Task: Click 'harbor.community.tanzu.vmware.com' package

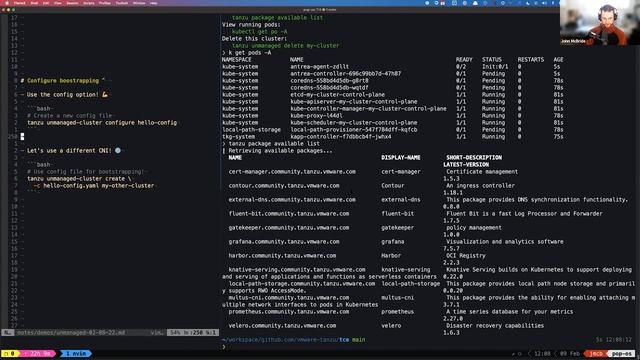Action: (282, 256)
